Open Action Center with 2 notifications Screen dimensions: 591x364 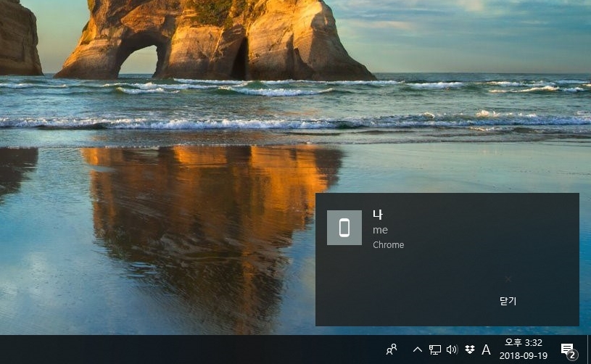coord(569,350)
